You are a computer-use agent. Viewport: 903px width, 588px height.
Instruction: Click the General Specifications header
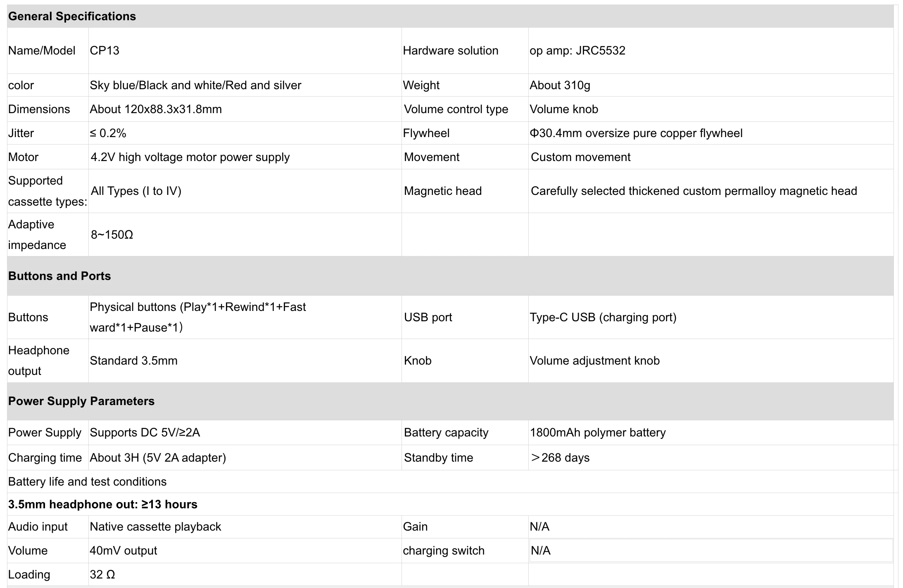click(x=450, y=16)
